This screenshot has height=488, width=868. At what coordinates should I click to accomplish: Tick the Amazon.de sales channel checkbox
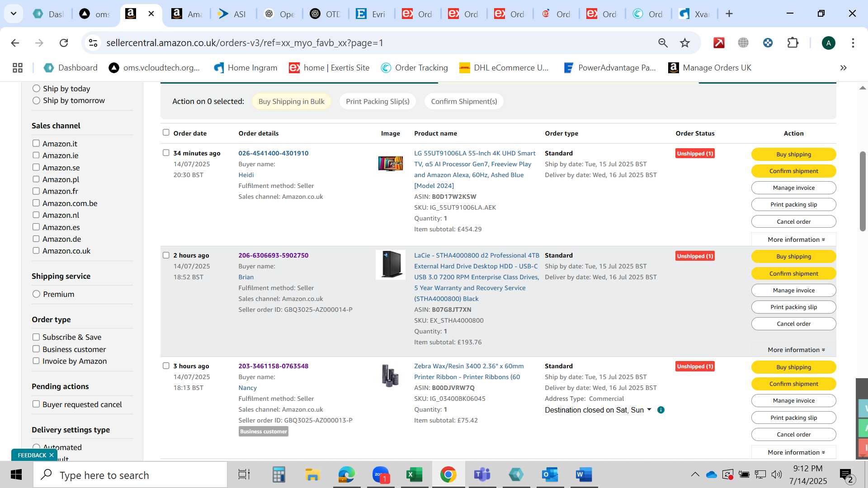click(x=36, y=239)
